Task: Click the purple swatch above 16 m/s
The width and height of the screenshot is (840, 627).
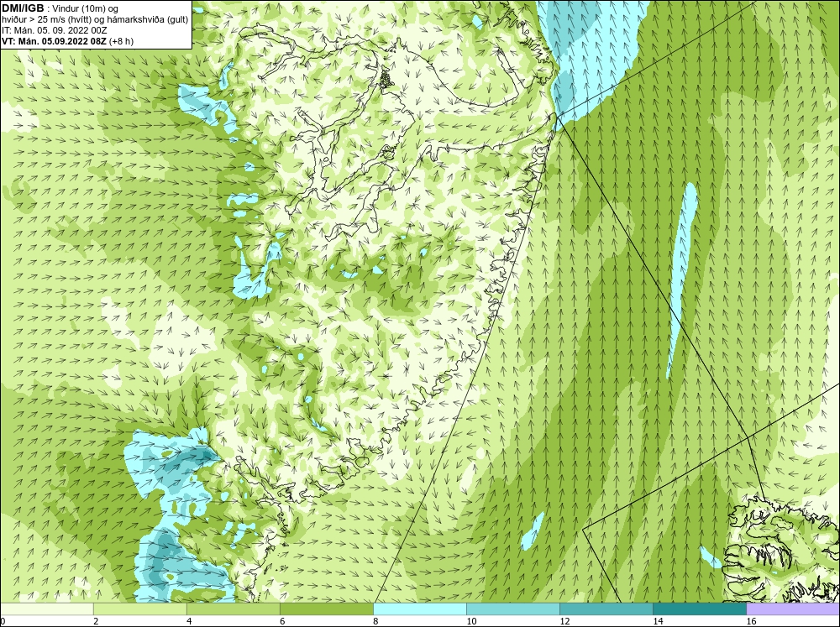Action: click(793, 609)
